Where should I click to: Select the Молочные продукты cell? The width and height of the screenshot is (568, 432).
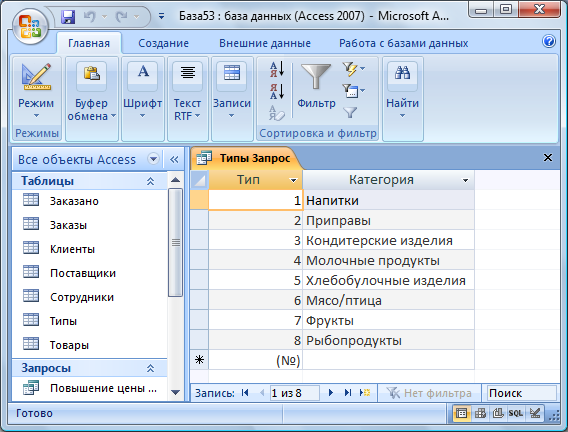tap(388, 260)
